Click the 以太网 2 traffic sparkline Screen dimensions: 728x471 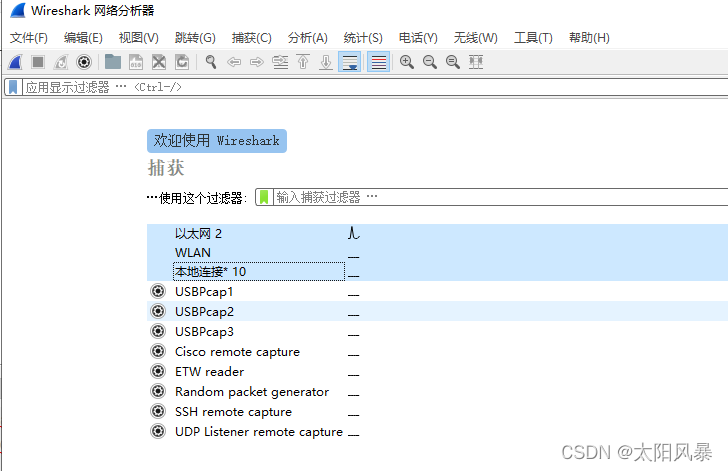(x=354, y=233)
